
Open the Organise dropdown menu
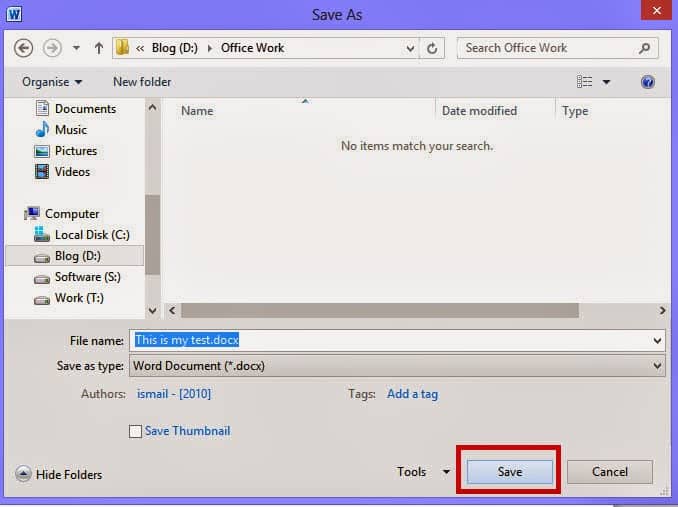coord(52,82)
